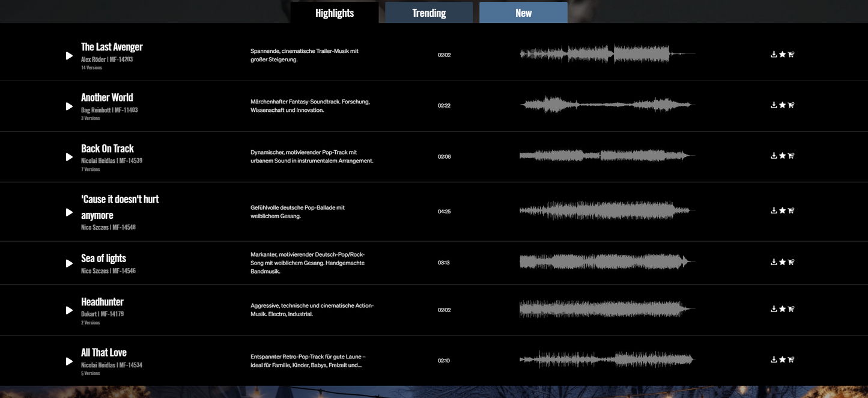Add Headhunter to the cart
Screen dimensions: 868x398
(791, 308)
